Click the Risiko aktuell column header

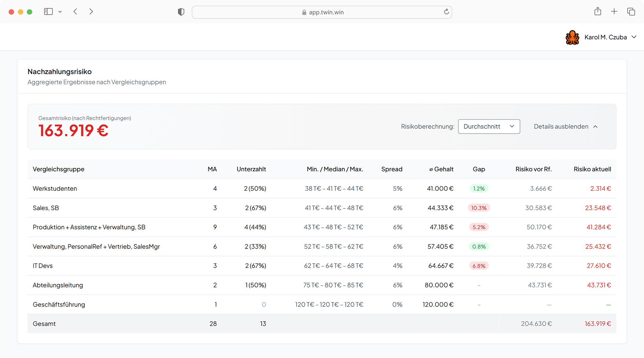click(592, 169)
